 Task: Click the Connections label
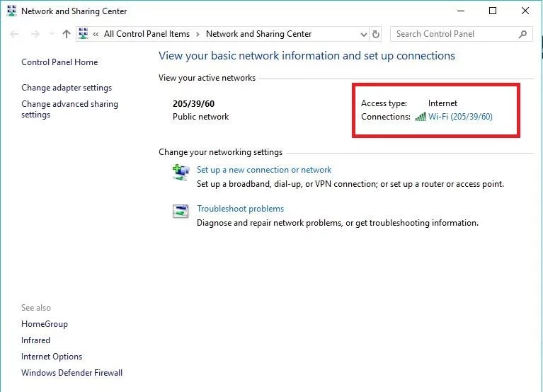[386, 117]
